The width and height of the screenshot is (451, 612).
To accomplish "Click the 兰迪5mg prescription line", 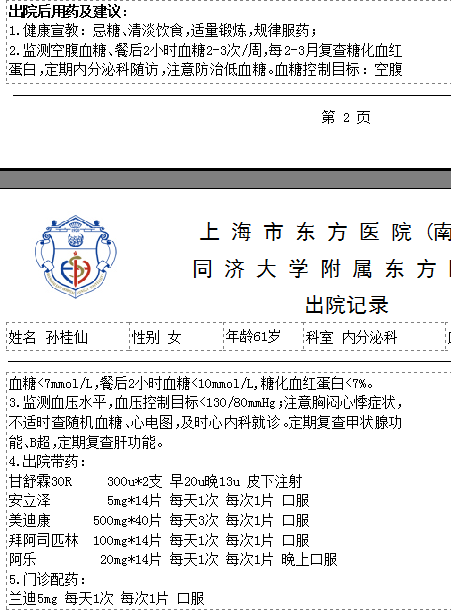I will 107,598.
